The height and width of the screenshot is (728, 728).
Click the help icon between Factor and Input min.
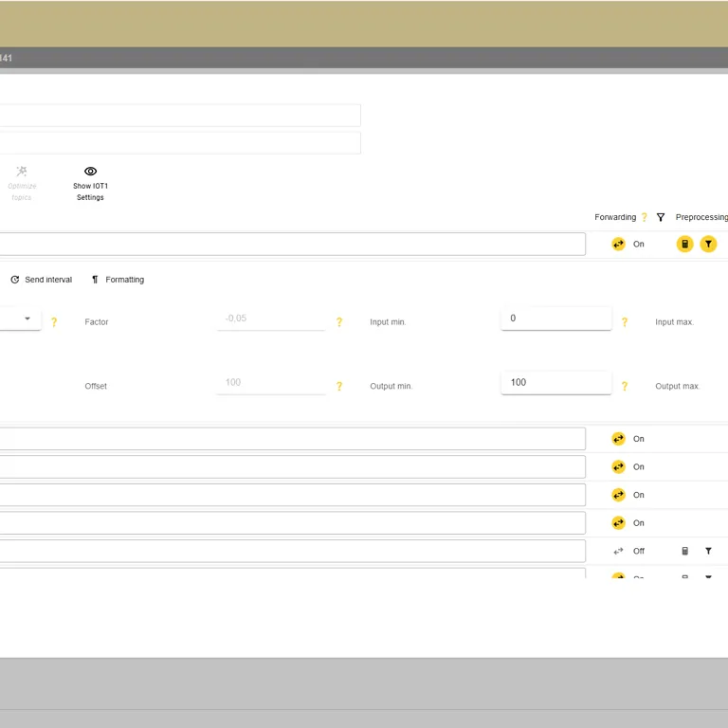tap(339, 322)
